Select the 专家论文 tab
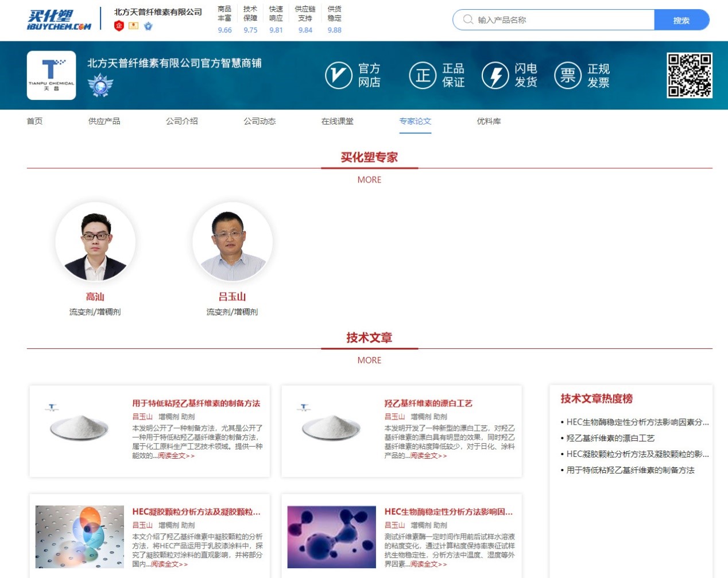 pyautogui.click(x=415, y=121)
